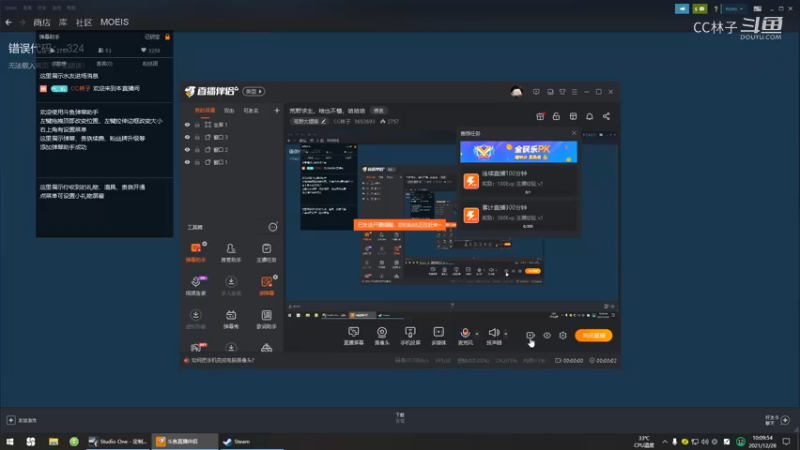
Task: Click the layout icon above preview
Action: (x=573, y=116)
